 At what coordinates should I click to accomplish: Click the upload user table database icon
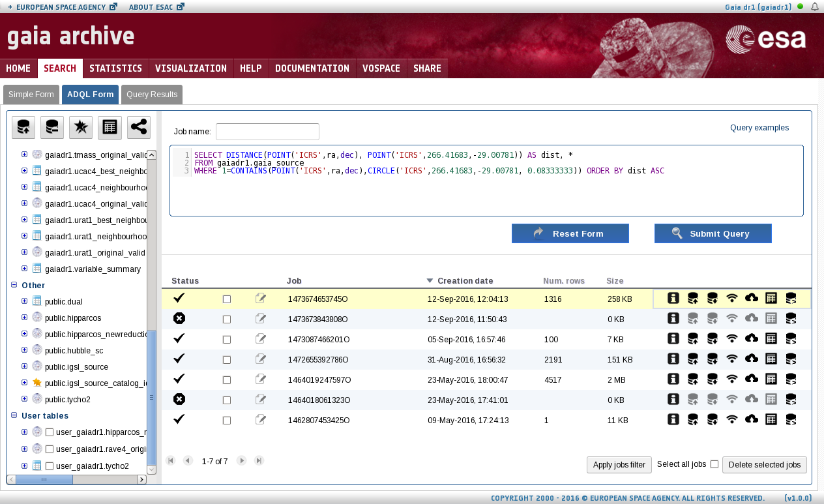click(x=23, y=127)
